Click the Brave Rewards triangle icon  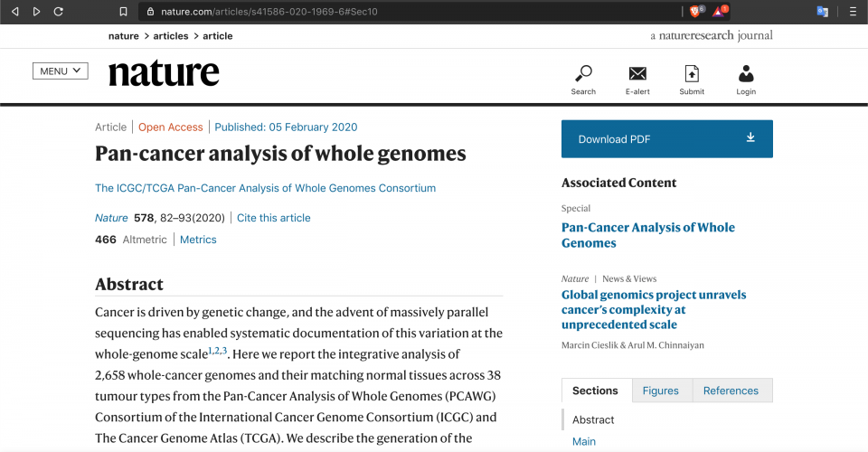(x=719, y=12)
